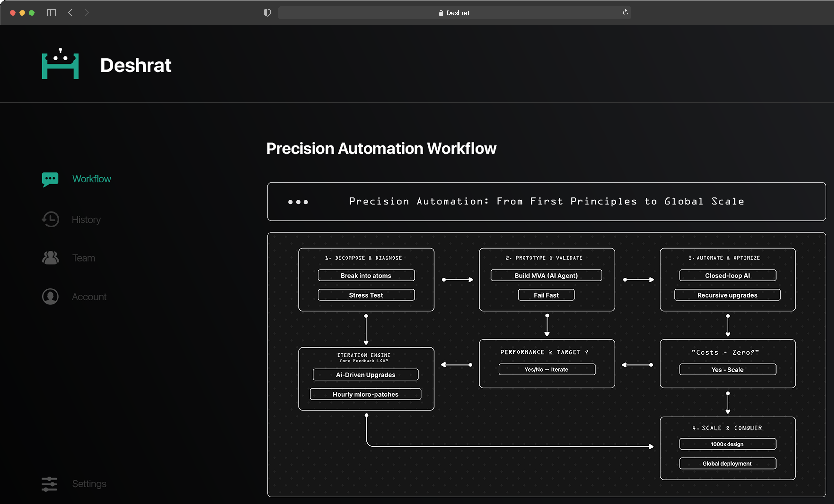
Task: Click the Break into atoms box
Action: (366, 275)
